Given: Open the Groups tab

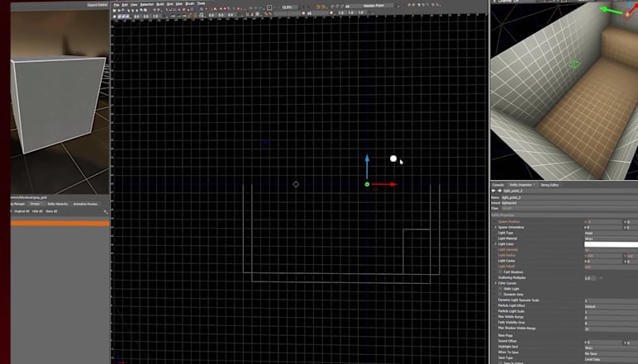Looking at the screenshot, I should (35, 204).
